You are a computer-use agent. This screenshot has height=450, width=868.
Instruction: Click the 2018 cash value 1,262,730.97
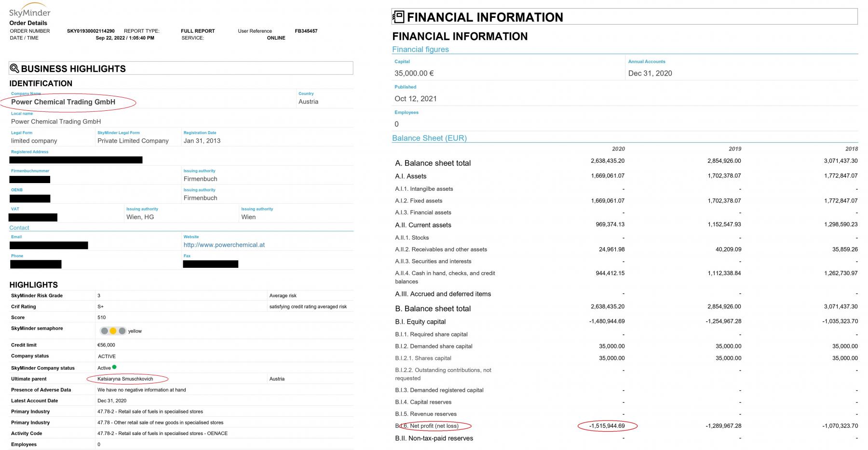point(841,273)
